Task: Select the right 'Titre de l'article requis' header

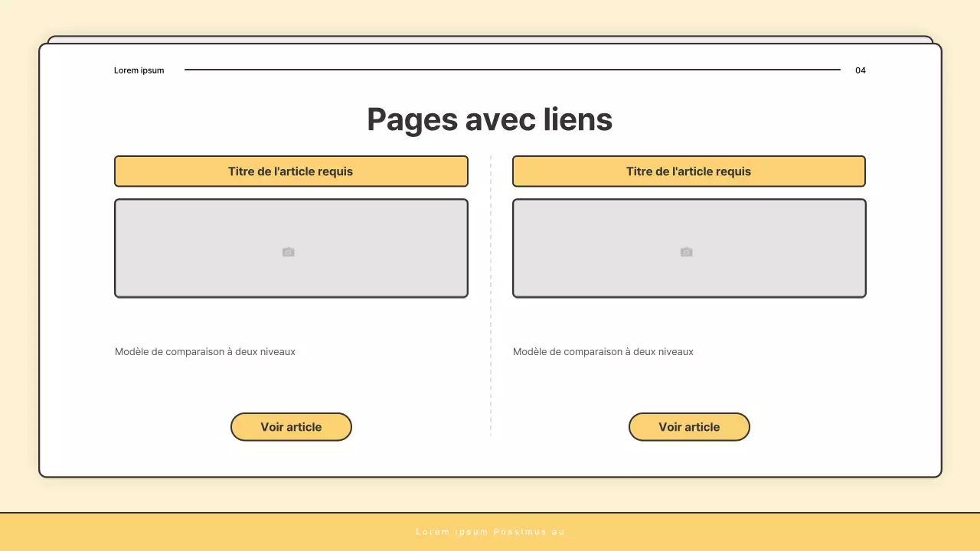Action: [x=689, y=171]
